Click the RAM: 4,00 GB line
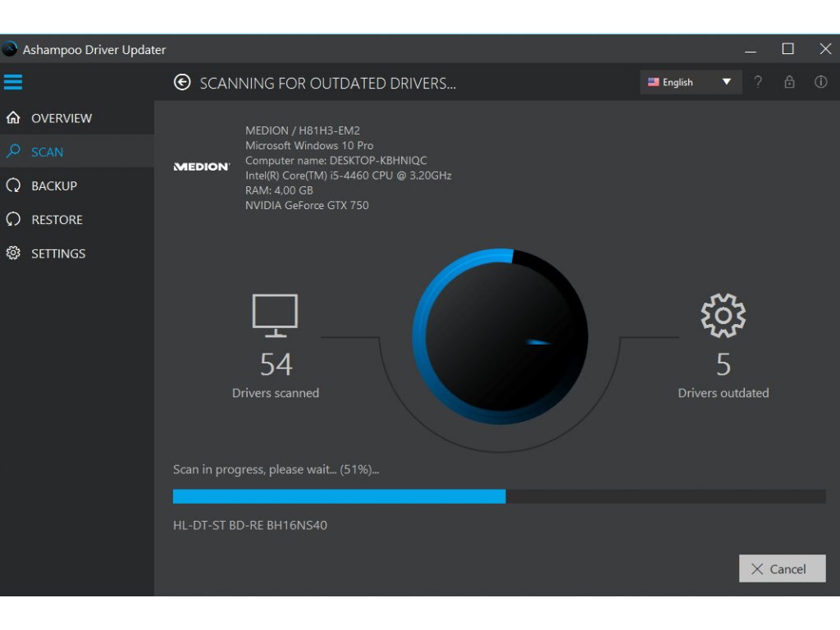This screenshot has height=630, width=840. pyautogui.click(x=279, y=190)
